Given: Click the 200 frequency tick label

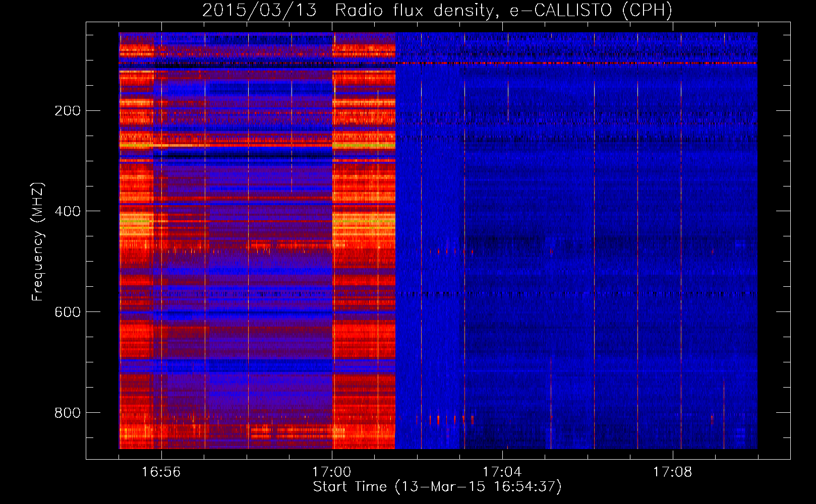Looking at the screenshot, I should 68,111.
